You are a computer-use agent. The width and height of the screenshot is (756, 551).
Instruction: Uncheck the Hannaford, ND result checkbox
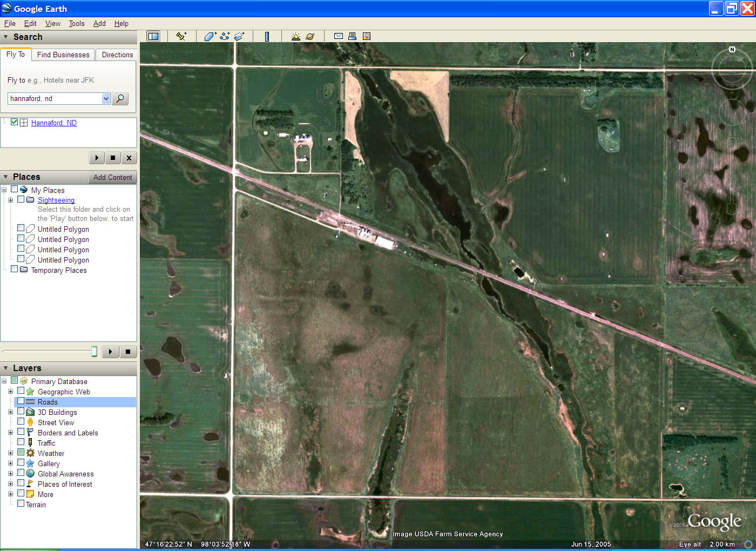(15, 122)
